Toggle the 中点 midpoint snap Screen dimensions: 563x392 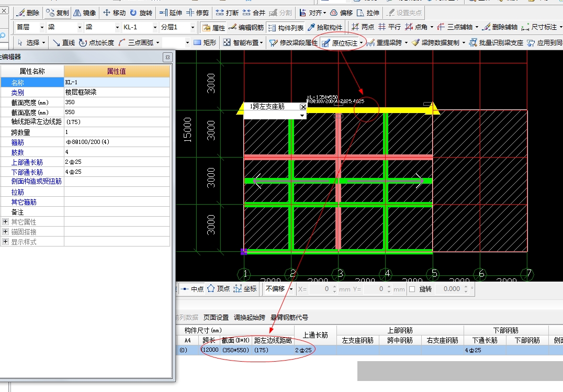[x=192, y=289]
